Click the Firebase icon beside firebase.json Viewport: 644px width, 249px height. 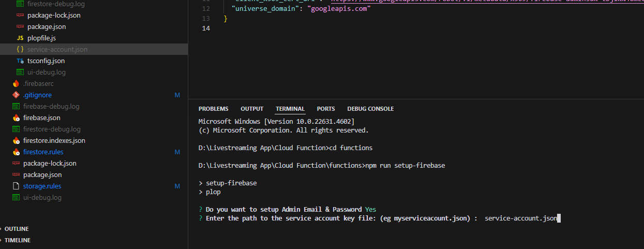pos(16,118)
